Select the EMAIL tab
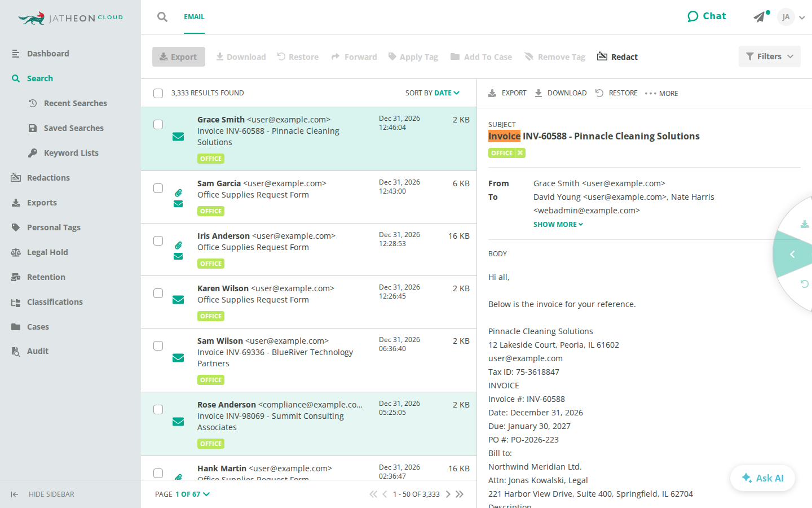812x508 pixels. 194,17
